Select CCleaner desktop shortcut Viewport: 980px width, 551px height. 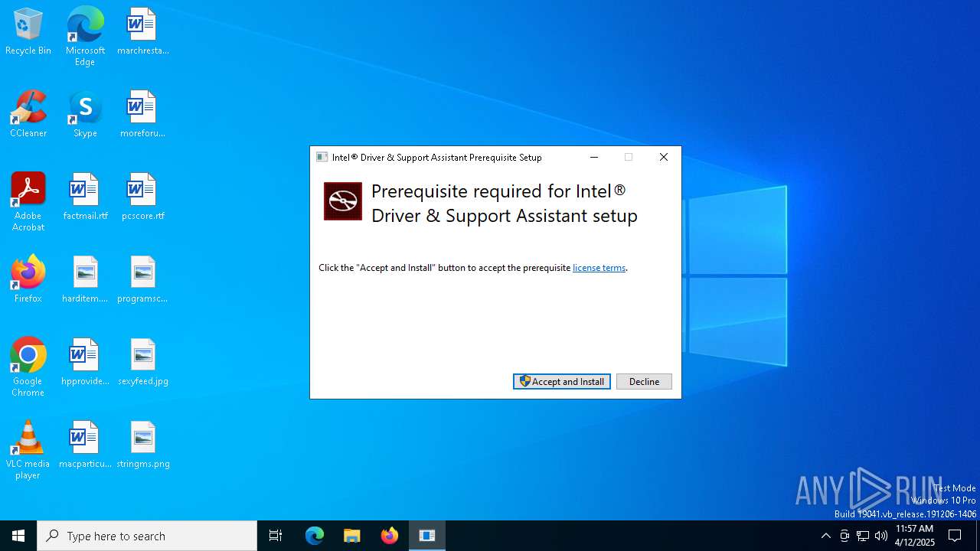[x=28, y=114]
